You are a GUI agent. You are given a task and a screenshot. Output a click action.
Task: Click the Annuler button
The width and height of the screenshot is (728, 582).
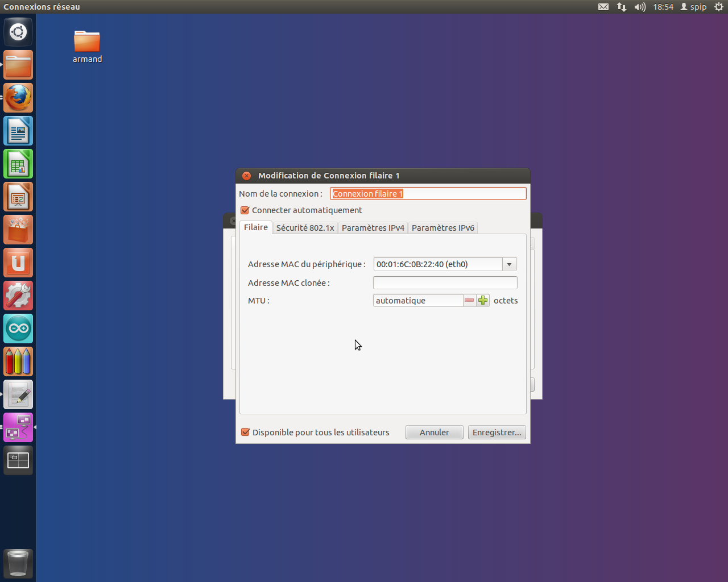tap(434, 433)
